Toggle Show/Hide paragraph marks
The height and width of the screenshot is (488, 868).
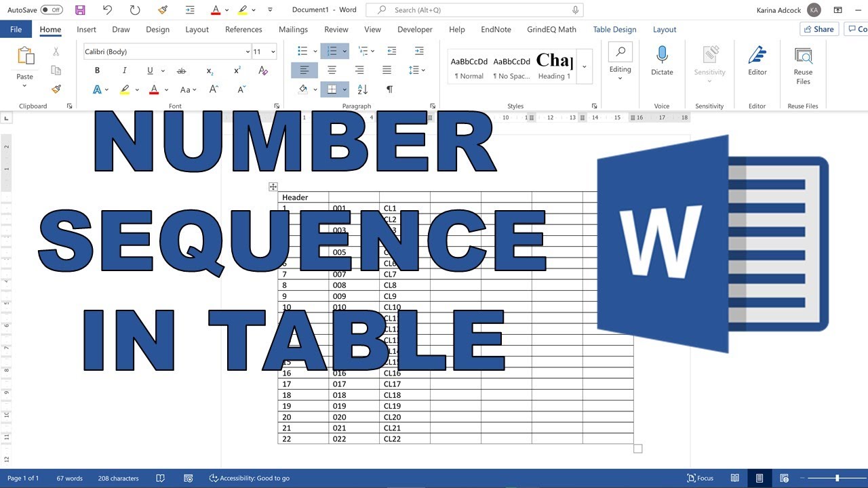(x=389, y=89)
